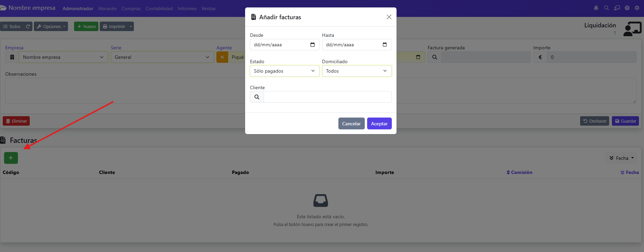This screenshot has width=644, height=252.
Task: Click into the Cliente text field
Action: click(x=328, y=97)
